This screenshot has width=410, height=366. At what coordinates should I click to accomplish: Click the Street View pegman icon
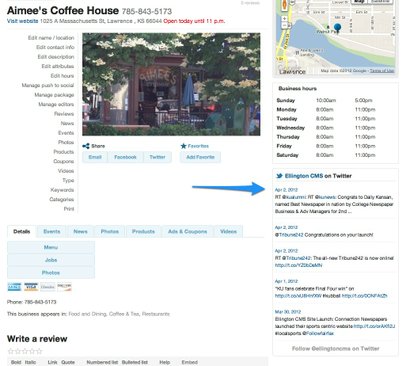pos(285,5)
